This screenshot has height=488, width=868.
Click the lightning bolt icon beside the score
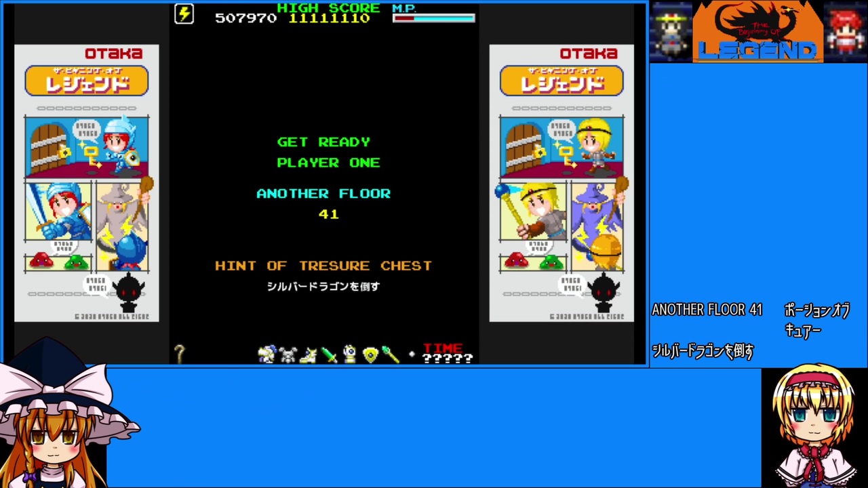(184, 14)
